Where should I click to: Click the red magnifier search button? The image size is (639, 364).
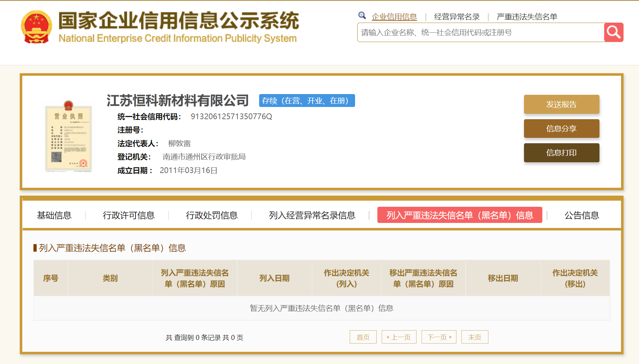pyautogui.click(x=613, y=32)
